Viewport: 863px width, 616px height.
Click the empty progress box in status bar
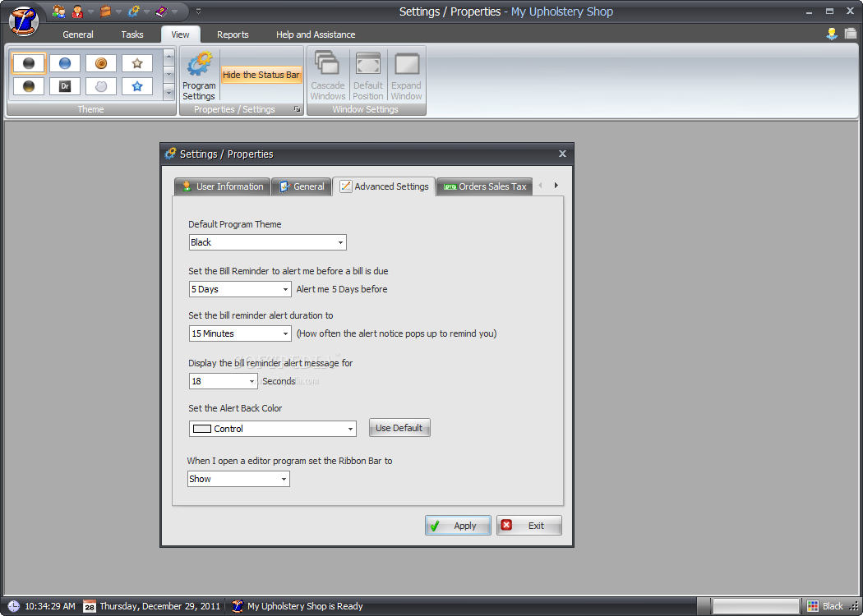[x=755, y=606]
